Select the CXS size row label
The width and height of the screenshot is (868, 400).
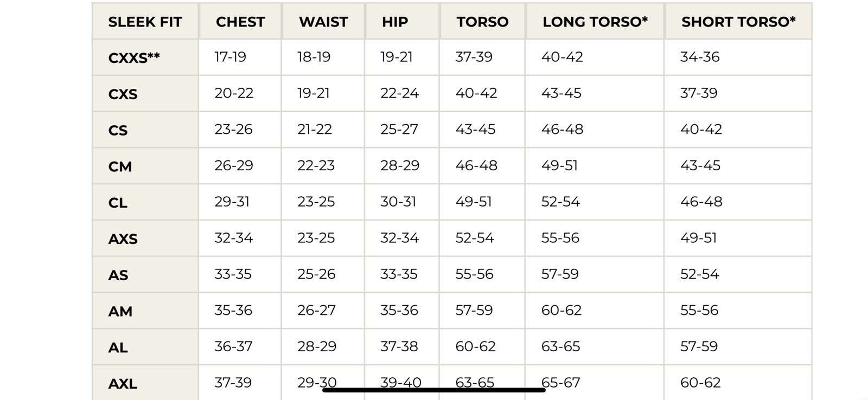click(x=123, y=94)
